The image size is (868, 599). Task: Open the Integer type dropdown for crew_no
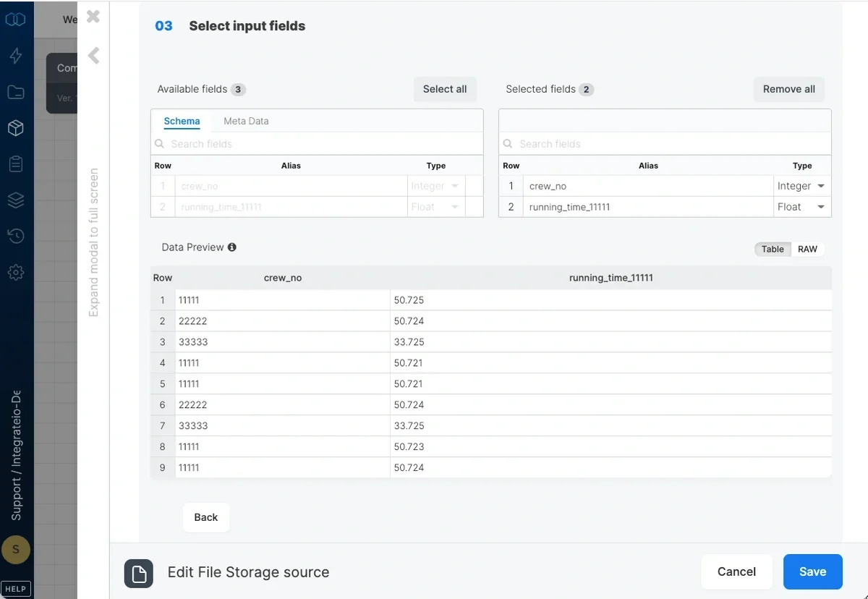(x=820, y=186)
